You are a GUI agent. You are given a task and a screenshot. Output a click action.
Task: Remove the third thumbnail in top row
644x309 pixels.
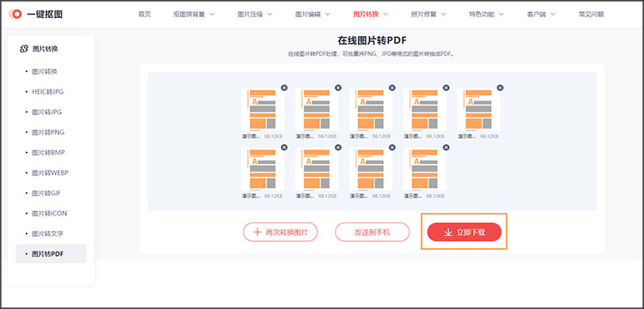pyautogui.click(x=392, y=88)
